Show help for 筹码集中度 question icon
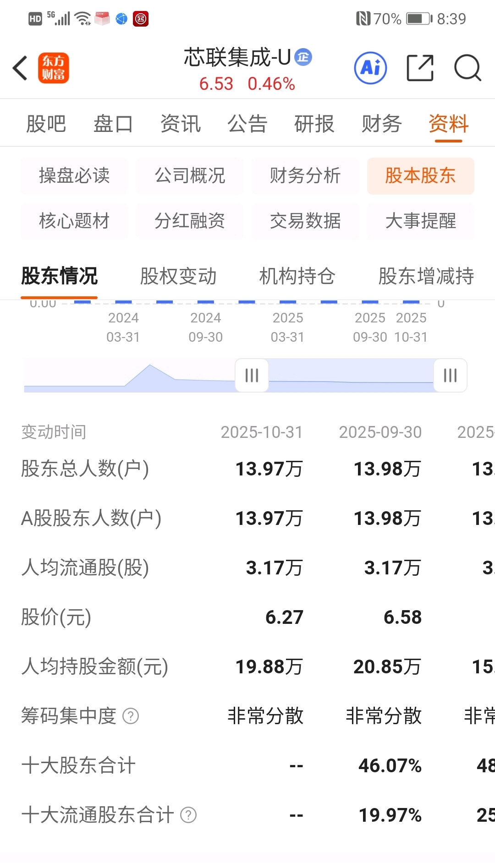Viewport: 495px width, 868px height. [x=131, y=716]
